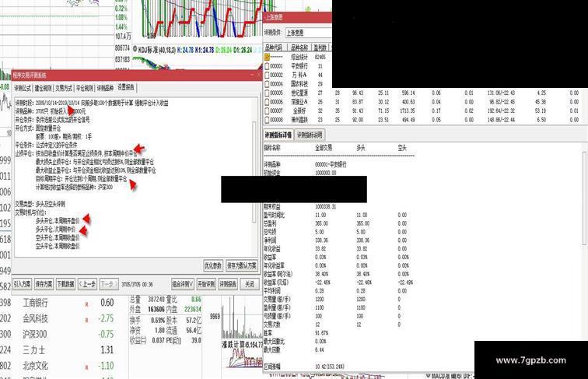588x379 pixels.
Task: Switch to the 平仓规则 tab
Action: [84, 88]
